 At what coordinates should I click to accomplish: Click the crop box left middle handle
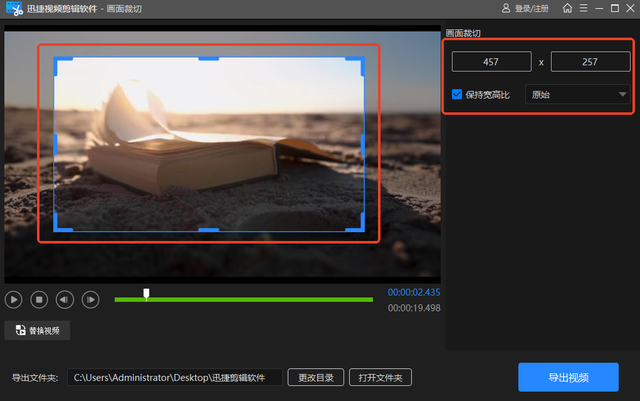click(56, 144)
